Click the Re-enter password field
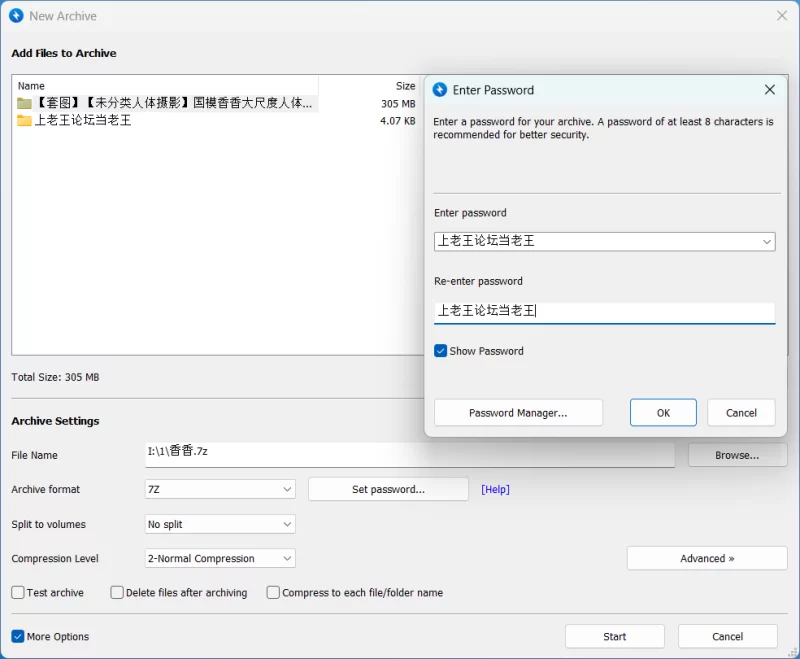 605,312
